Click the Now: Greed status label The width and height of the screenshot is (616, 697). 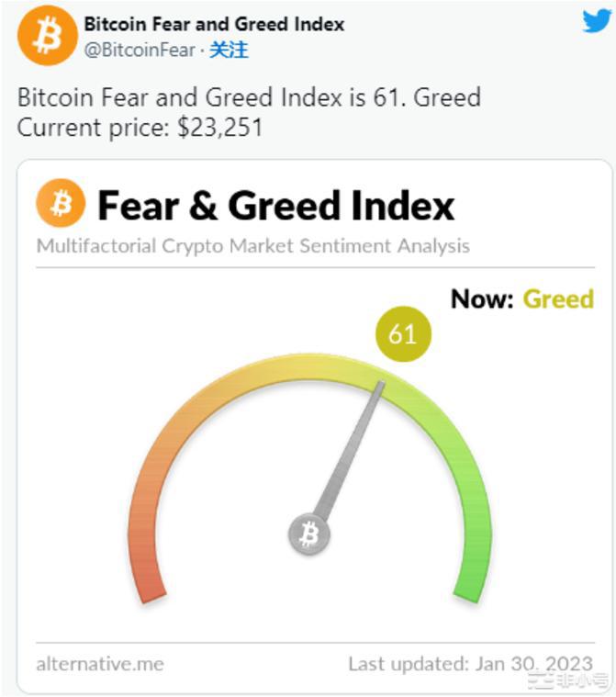tap(521, 298)
